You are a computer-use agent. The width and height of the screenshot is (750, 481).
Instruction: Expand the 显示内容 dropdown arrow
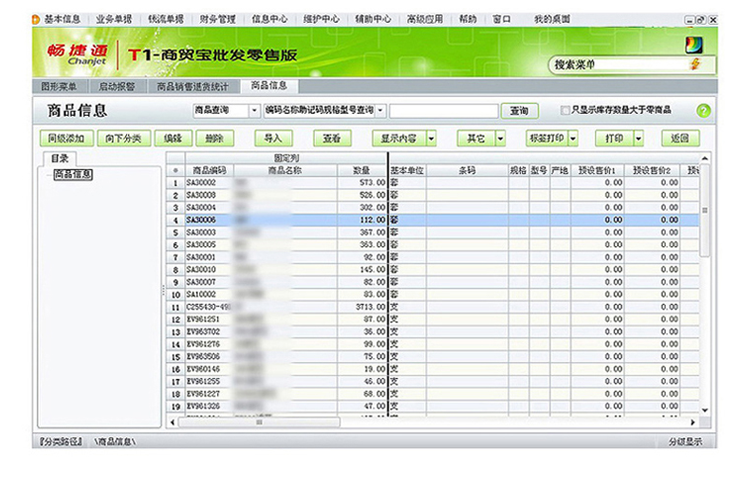pos(431,139)
